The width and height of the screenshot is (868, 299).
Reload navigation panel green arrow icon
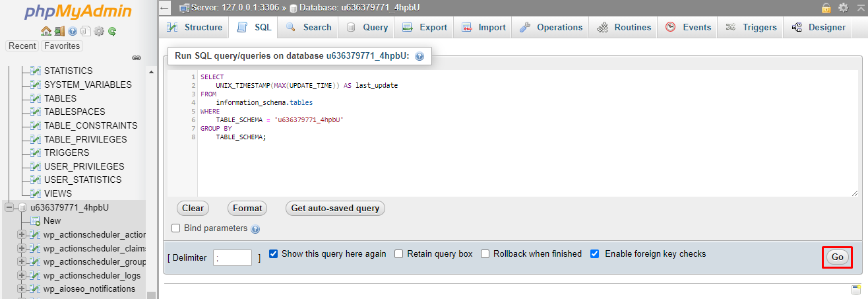[112, 31]
